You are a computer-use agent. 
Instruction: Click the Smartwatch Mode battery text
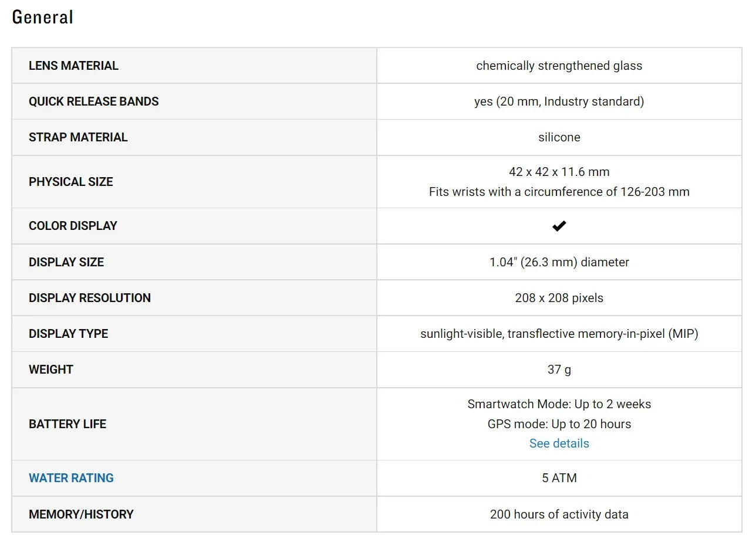(559, 404)
